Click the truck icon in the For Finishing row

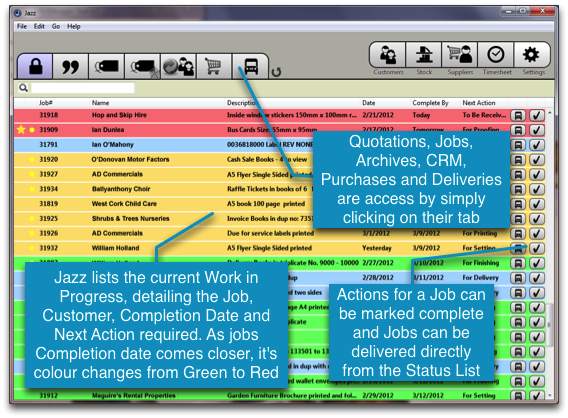[518, 263]
